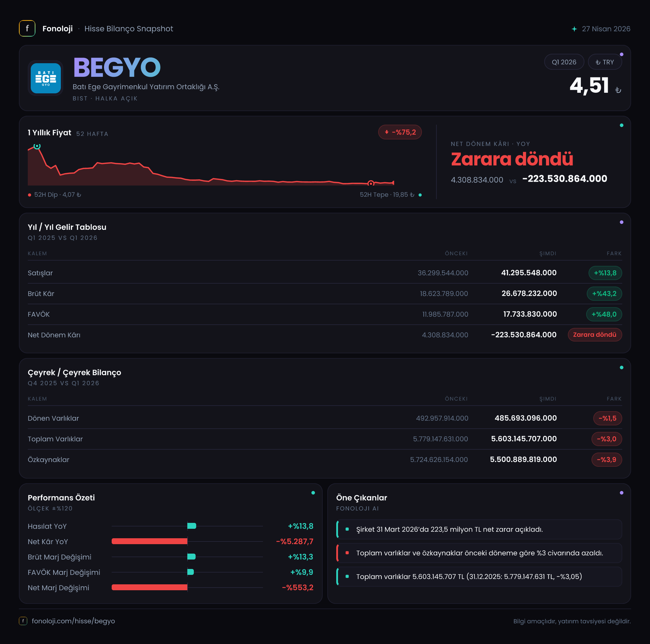Image resolution: width=650 pixels, height=644 pixels.
Task: Click the value 485.693.096.000 in Dönen Varlıklar row
Action: [x=526, y=418]
